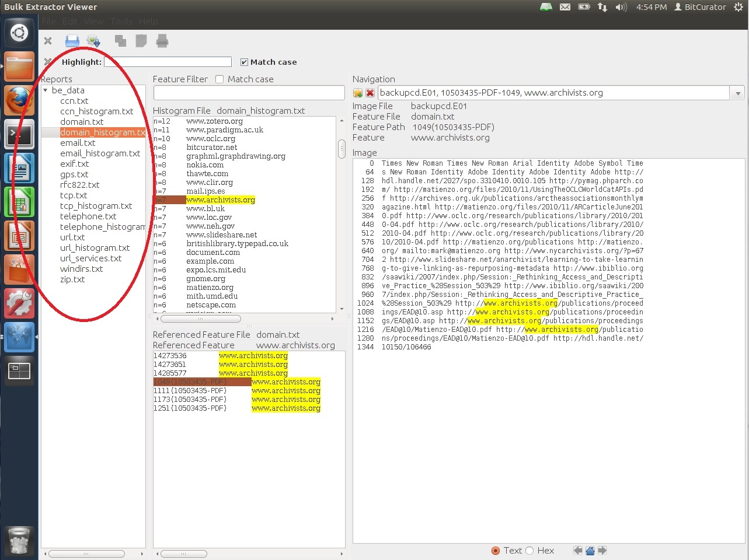Add a bookmark with the star icon

(358, 93)
